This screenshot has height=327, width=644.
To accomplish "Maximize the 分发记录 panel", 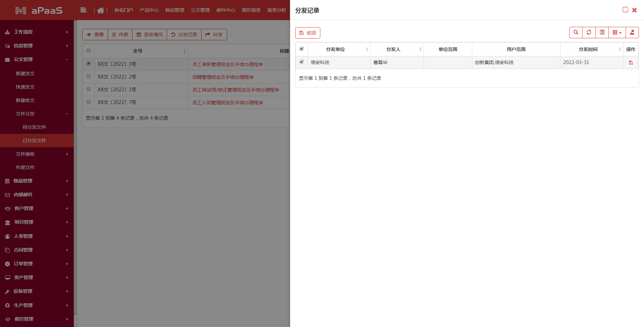I will tap(625, 10).
